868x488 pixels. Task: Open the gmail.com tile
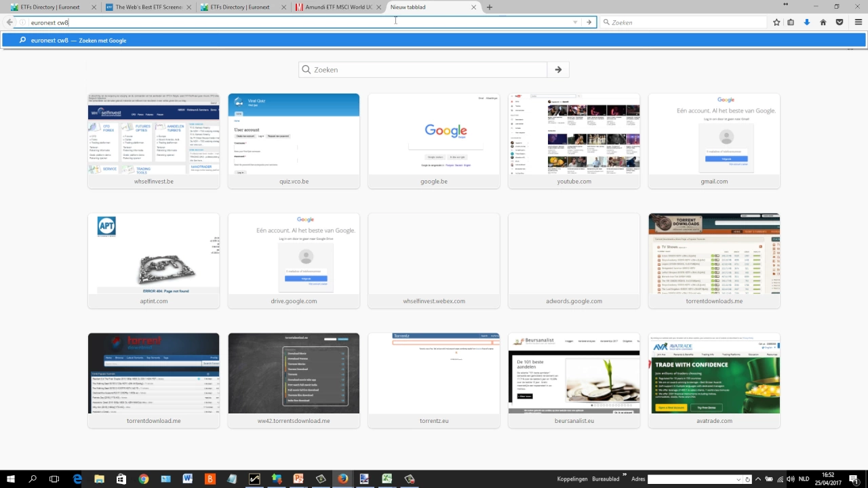(x=714, y=141)
